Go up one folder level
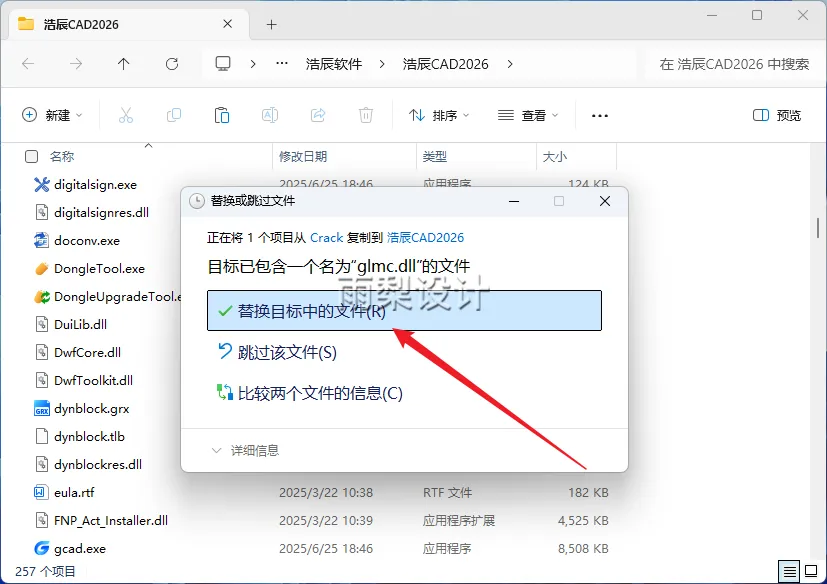Viewport: 827px width, 584px height. click(x=123, y=64)
